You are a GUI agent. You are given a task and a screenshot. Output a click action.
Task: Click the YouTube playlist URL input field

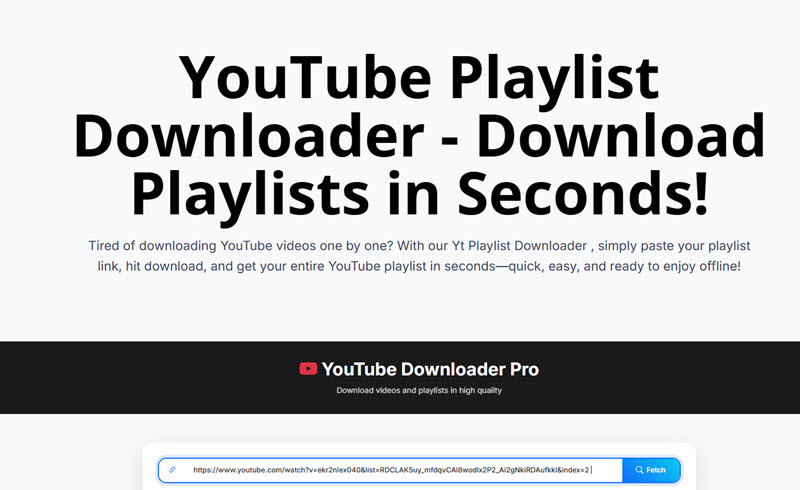coord(390,470)
